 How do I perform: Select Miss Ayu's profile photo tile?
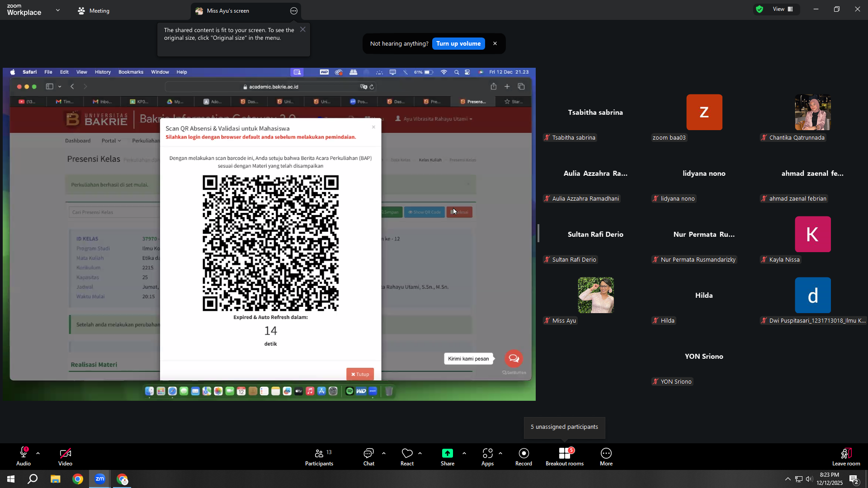click(x=596, y=295)
